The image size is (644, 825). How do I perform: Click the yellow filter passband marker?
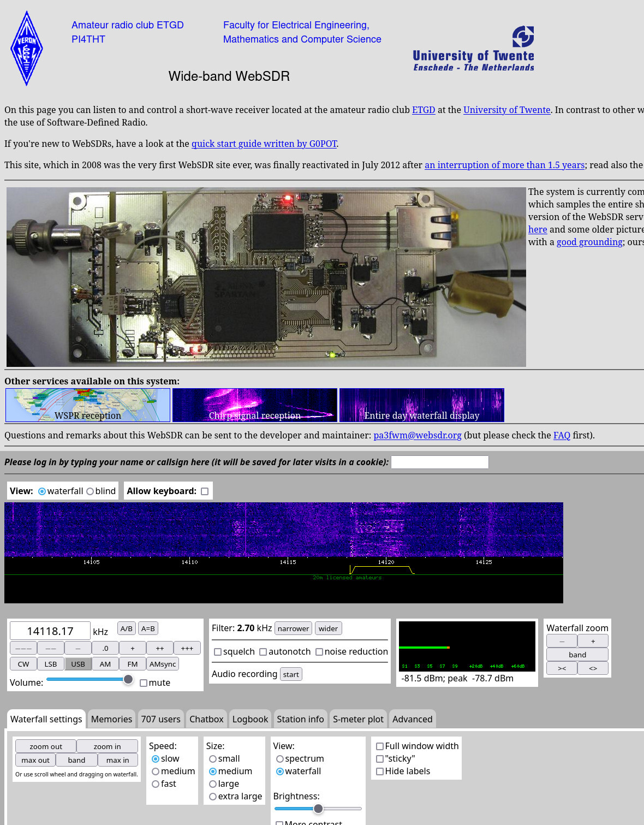(x=382, y=570)
